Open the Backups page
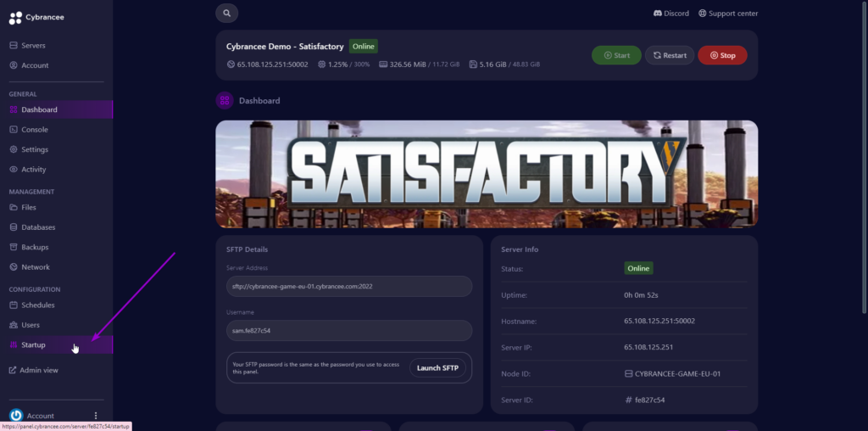 coord(57,247)
